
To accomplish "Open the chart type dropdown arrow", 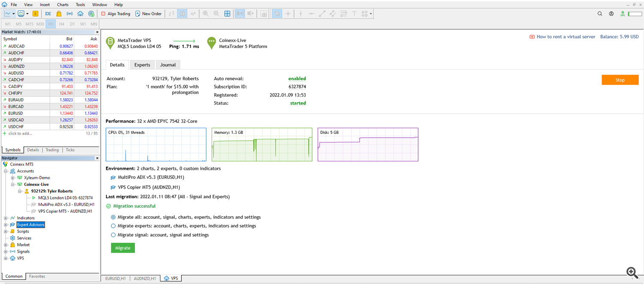I will pyautogui.click(x=13, y=14).
